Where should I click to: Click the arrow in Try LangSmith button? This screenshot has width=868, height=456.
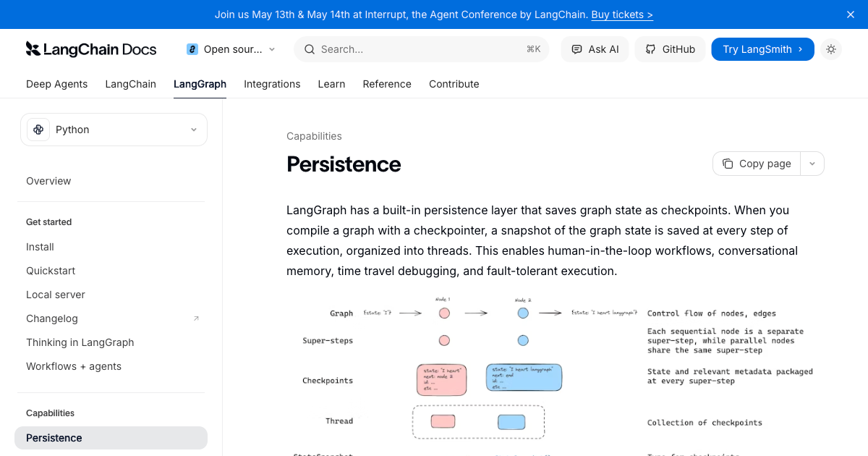(x=800, y=49)
